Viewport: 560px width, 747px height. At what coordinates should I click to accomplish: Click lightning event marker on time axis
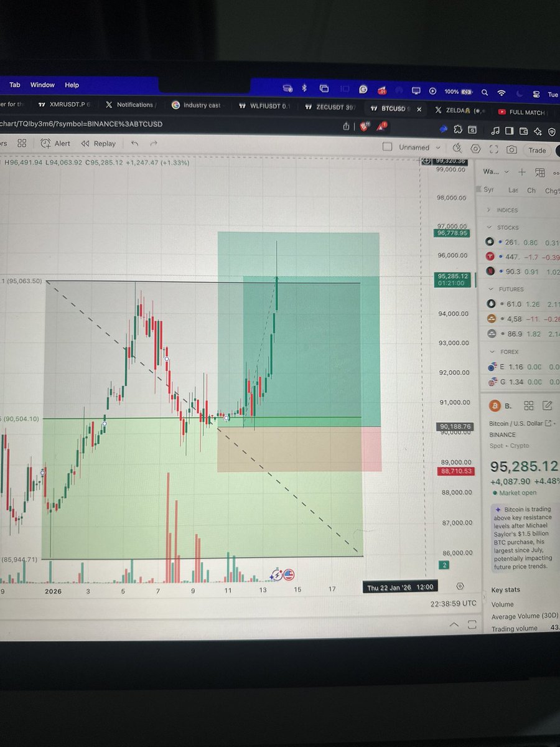coord(277,575)
